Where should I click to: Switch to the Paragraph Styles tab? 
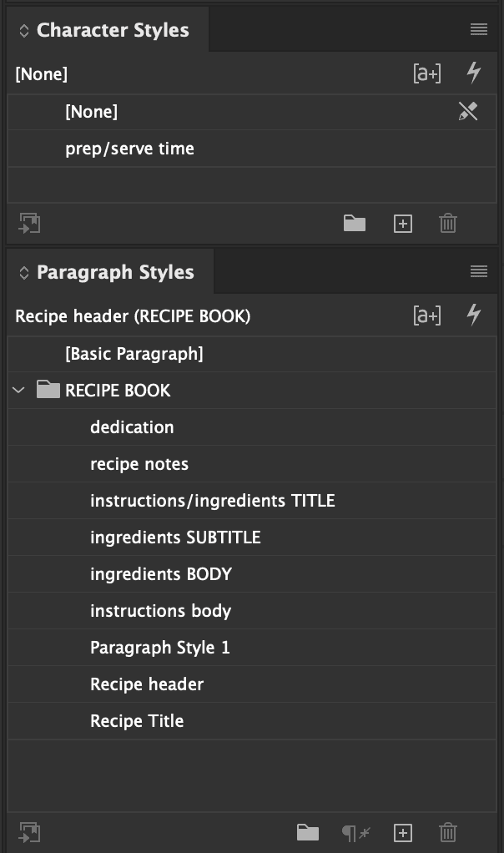(115, 273)
